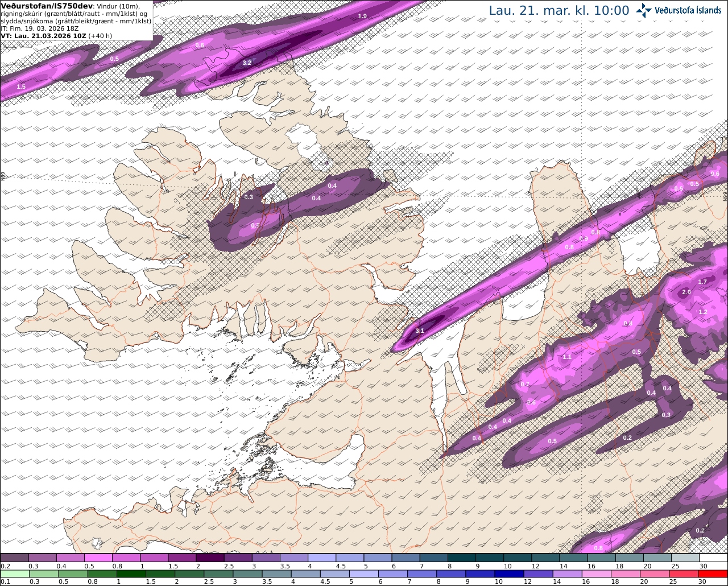Click the 3.2 snowfall value marker

click(247, 63)
